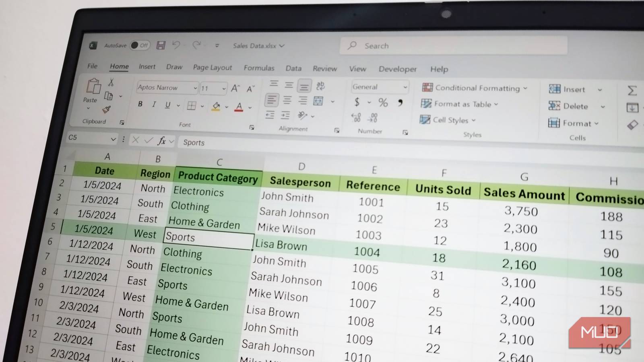Image resolution: width=644 pixels, height=362 pixels.
Task: Toggle underline formatting
Action: click(167, 105)
